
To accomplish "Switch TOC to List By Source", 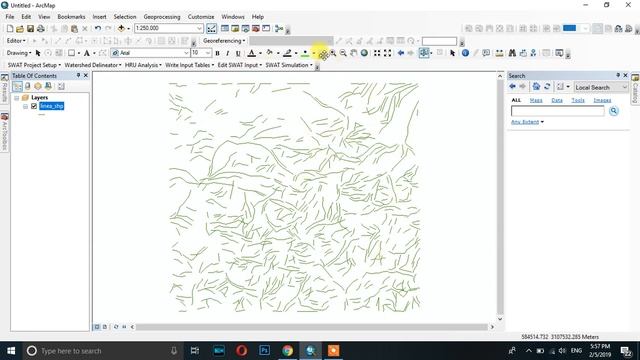I will tap(28, 86).
